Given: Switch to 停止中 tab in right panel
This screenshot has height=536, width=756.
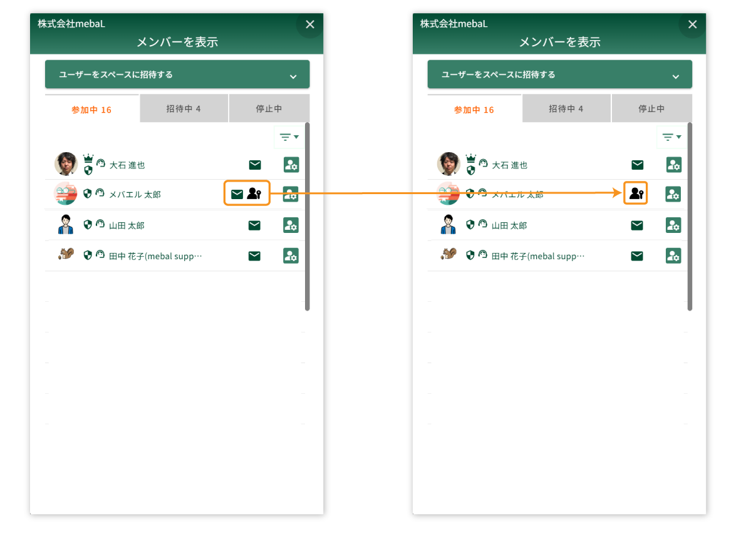Looking at the screenshot, I should (651, 109).
